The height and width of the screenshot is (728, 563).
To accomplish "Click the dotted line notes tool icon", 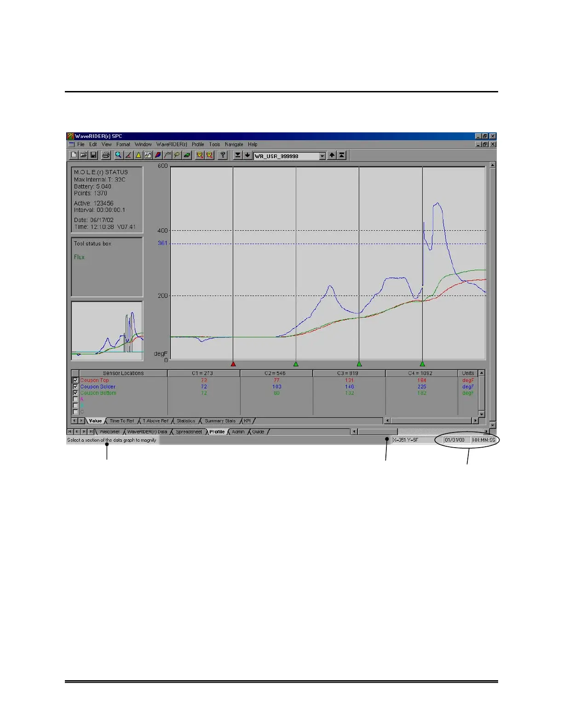I will click(167, 155).
